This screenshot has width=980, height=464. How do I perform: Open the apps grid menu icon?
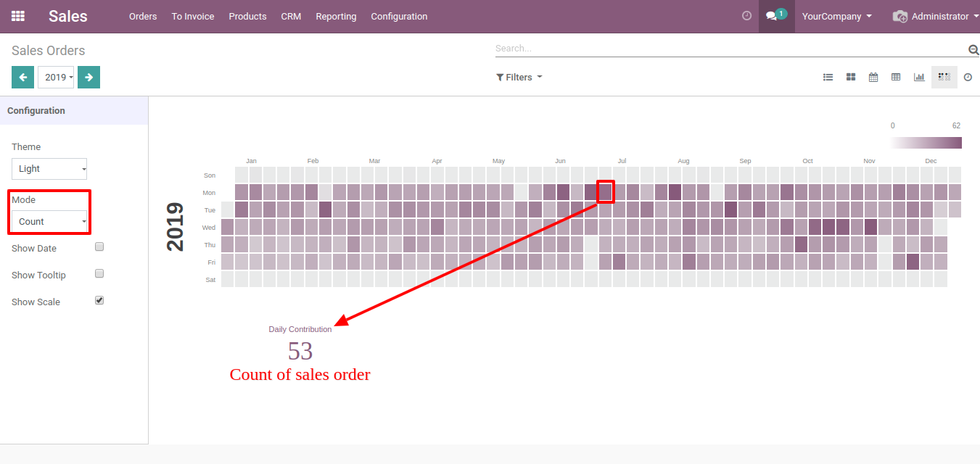coord(18,16)
